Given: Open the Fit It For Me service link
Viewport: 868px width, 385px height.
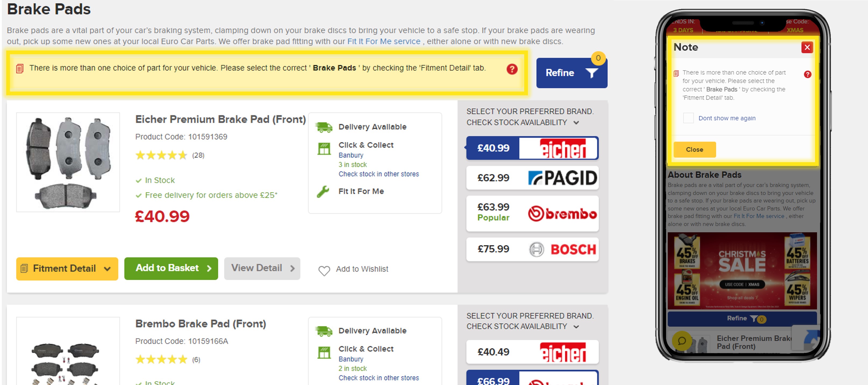Looking at the screenshot, I should (383, 41).
